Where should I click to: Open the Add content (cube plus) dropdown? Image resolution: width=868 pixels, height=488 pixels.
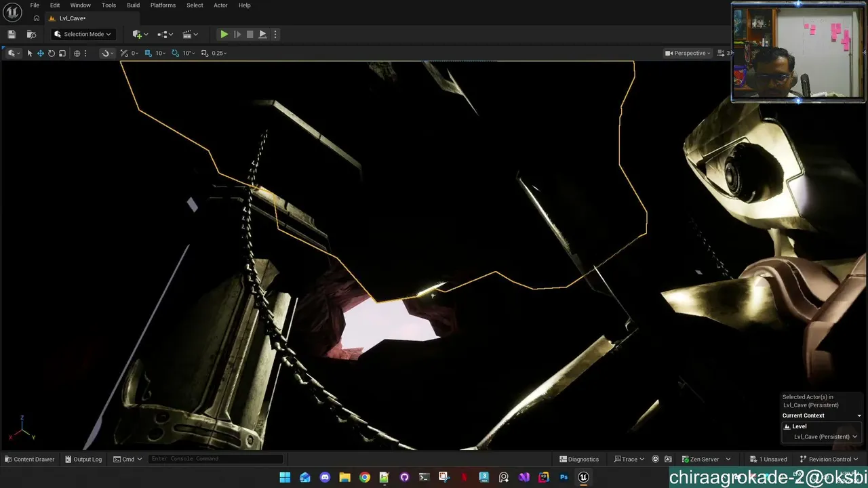(x=140, y=34)
